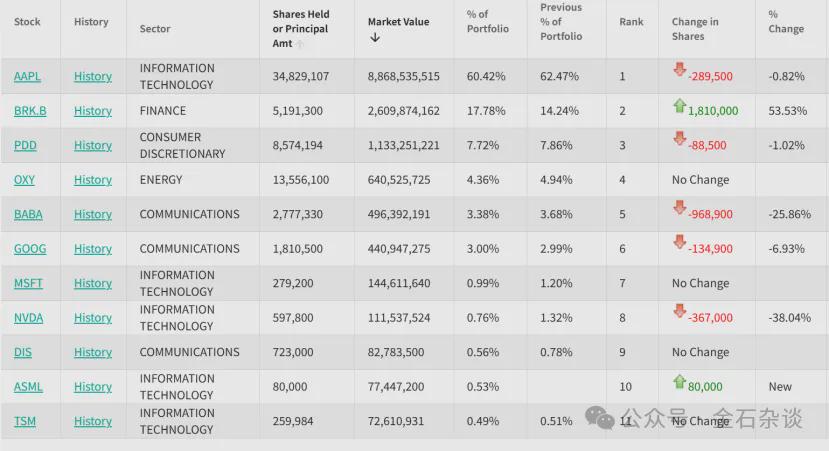Click the green up arrow in BRK.B row
Image resolution: width=829 pixels, height=451 pixels.
[x=679, y=105]
